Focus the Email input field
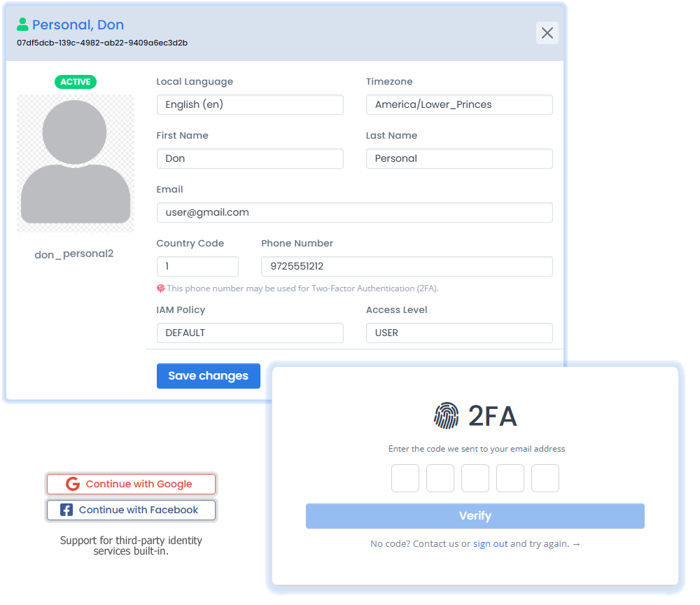This screenshot has width=700, height=605. click(x=354, y=212)
